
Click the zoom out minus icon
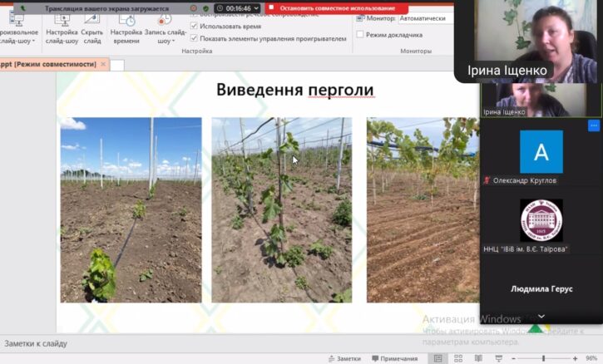pos(512,358)
